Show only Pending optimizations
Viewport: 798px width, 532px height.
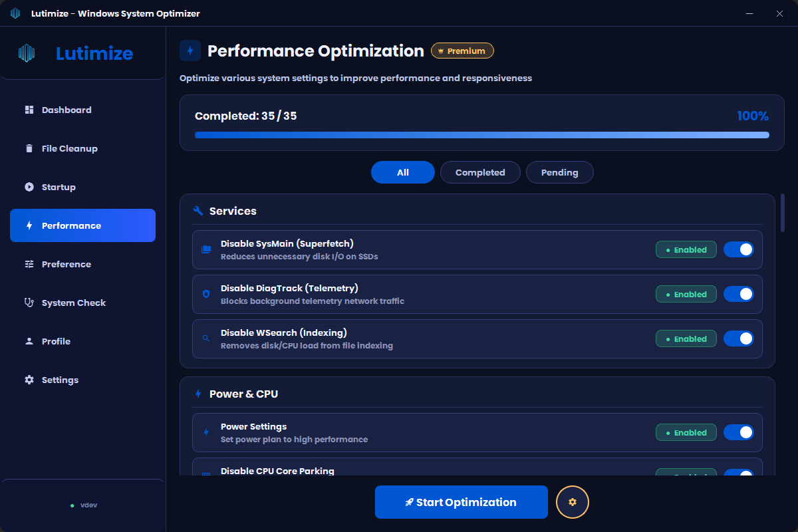click(x=560, y=172)
